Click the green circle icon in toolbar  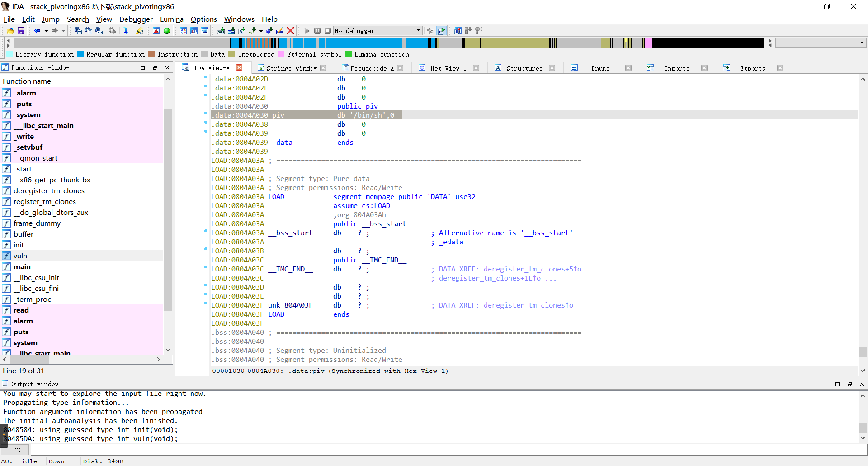pos(167,31)
